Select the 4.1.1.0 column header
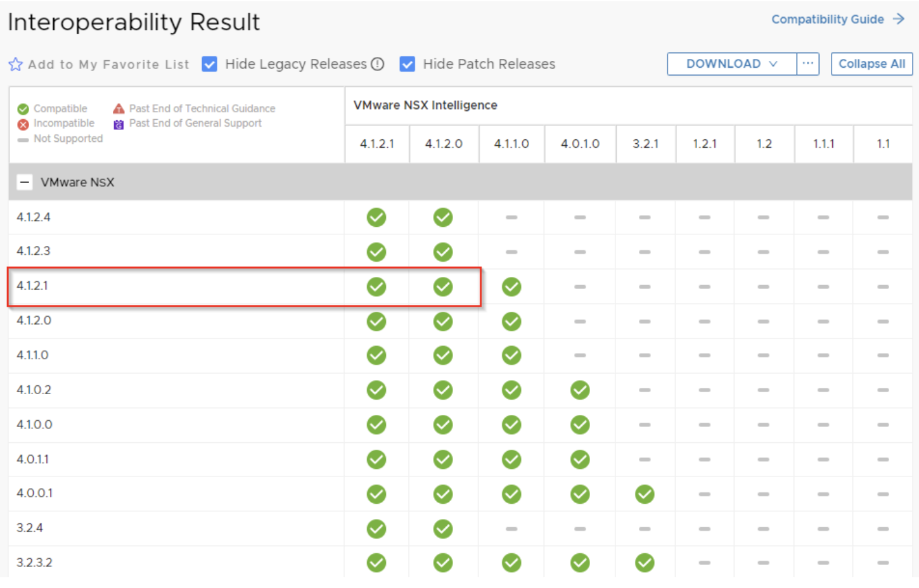The height and width of the screenshot is (588, 919). coord(511,144)
